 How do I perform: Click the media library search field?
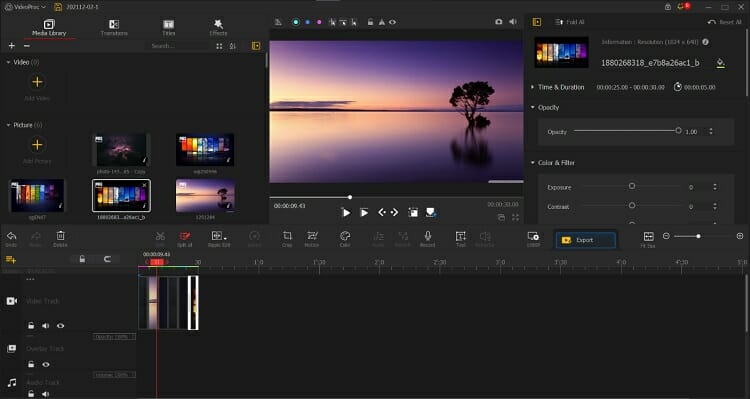tap(178, 46)
